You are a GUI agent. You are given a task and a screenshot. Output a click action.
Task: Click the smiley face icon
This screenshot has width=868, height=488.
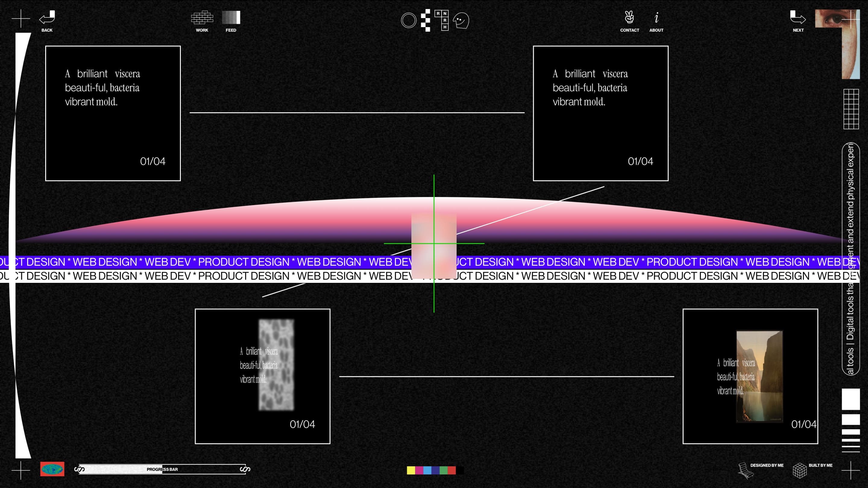461,20
